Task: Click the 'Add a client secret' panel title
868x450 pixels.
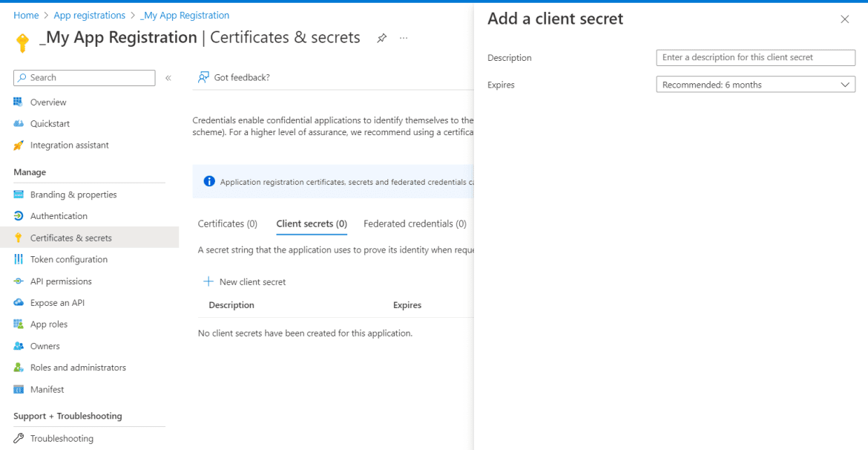Action: [555, 19]
